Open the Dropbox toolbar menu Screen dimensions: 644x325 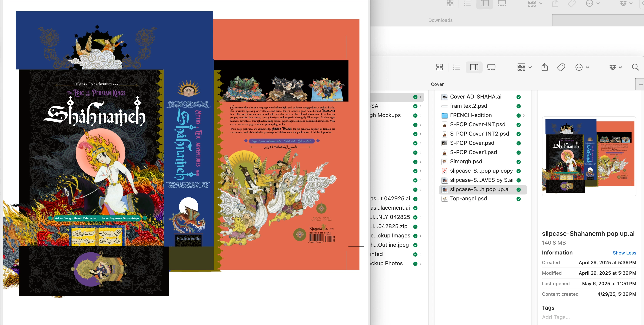tap(615, 67)
